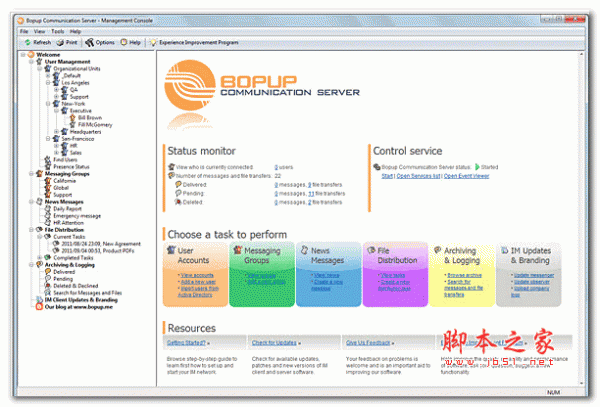Open Options from the toolbar

pos(100,42)
